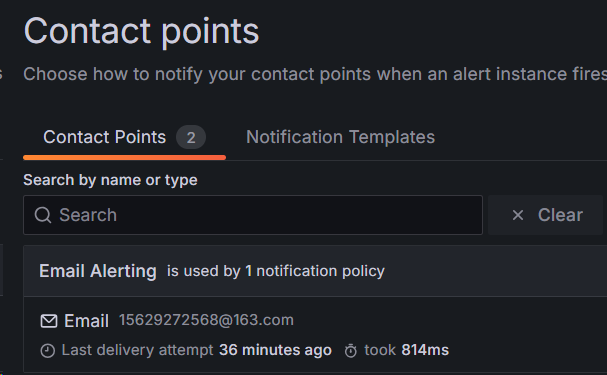Click the 'Search by name or type' label
Screen dimensions: 607x375
[x=110, y=180]
